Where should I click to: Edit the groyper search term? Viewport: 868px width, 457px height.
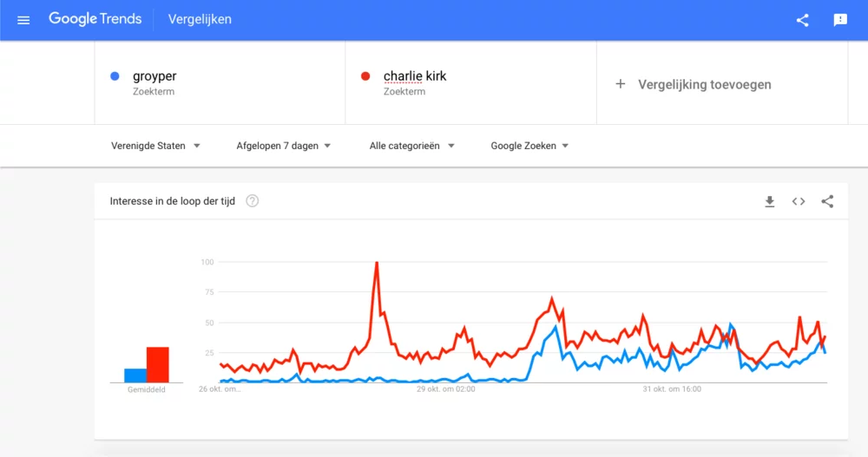pos(155,76)
